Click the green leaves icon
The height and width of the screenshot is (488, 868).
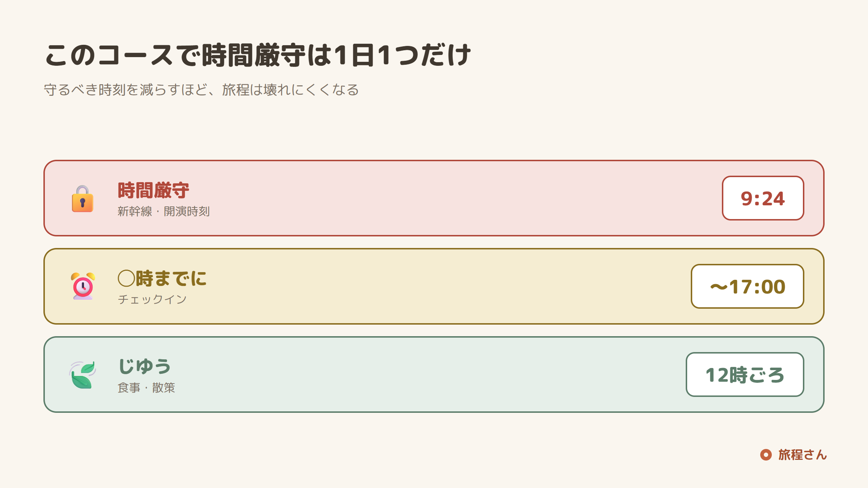click(82, 375)
